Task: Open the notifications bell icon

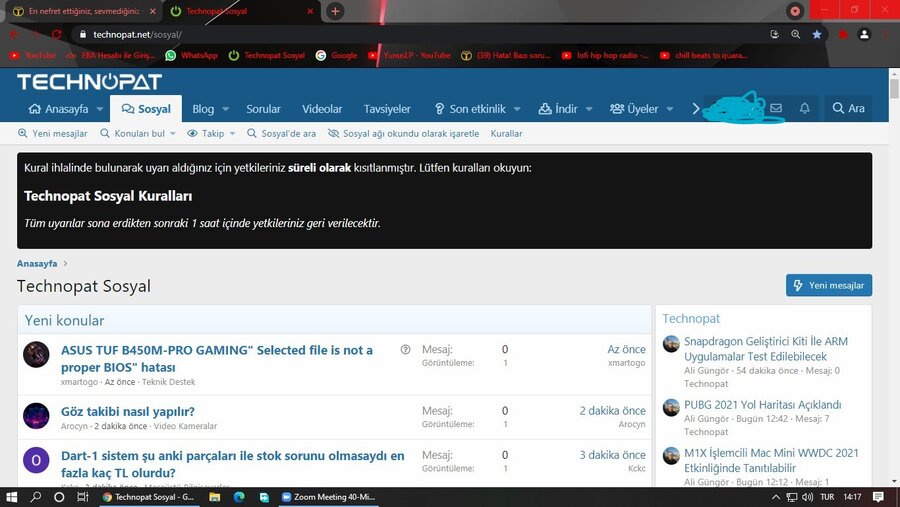Action: pyautogui.click(x=805, y=108)
